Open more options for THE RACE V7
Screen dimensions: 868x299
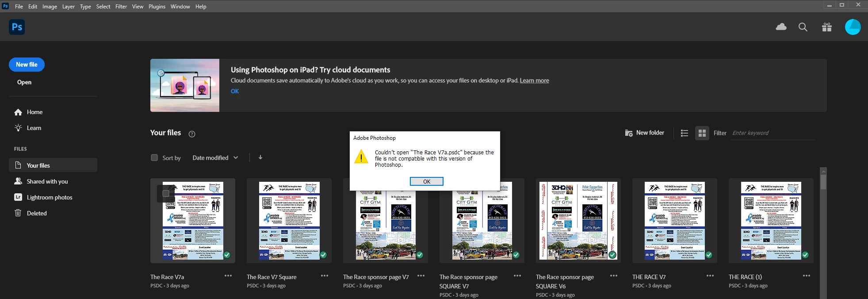tap(710, 276)
